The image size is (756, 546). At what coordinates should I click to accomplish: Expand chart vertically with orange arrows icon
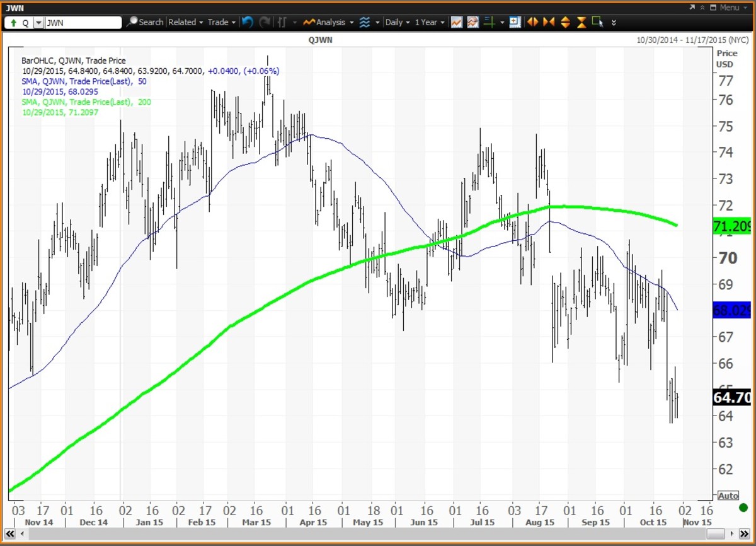pyautogui.click(x=565, y=22)
